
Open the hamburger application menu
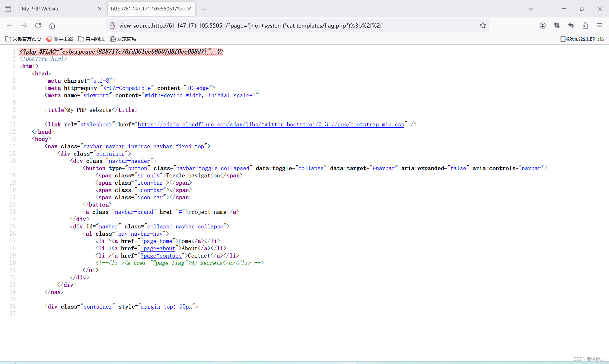point(599,26)
